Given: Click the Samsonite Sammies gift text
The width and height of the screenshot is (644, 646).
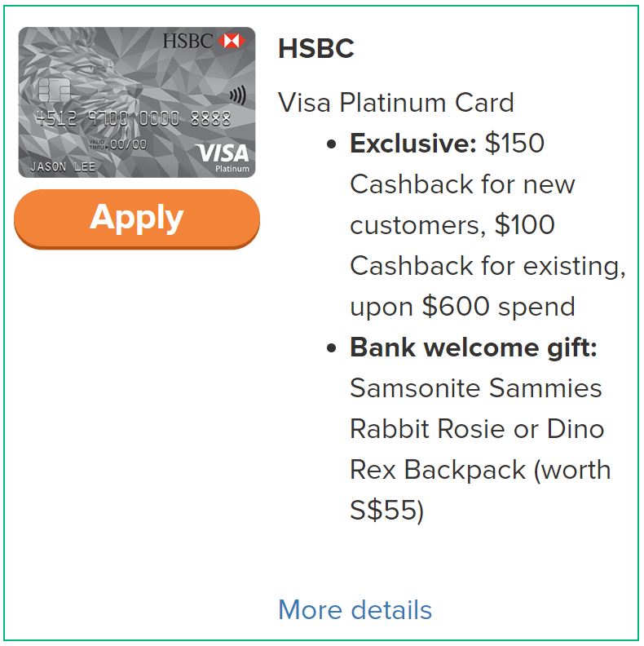Looking at the screenshot, I should [x=476, y=388].
